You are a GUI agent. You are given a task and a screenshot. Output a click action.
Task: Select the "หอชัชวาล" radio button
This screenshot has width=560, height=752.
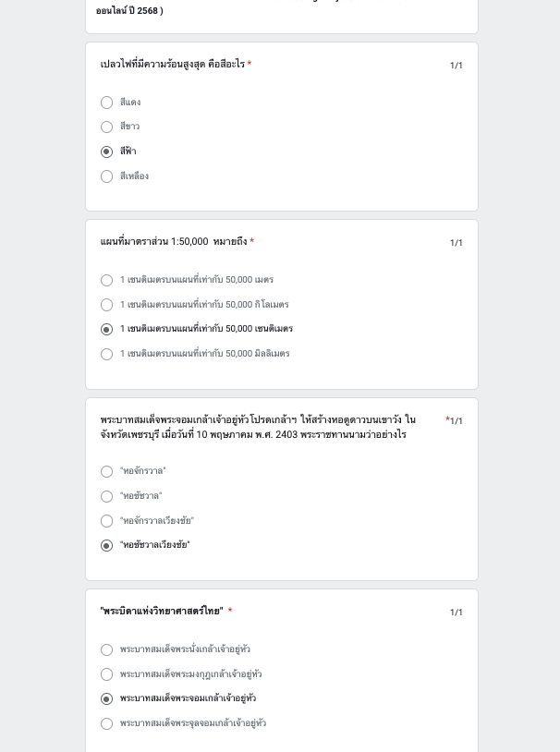point(107,496)
